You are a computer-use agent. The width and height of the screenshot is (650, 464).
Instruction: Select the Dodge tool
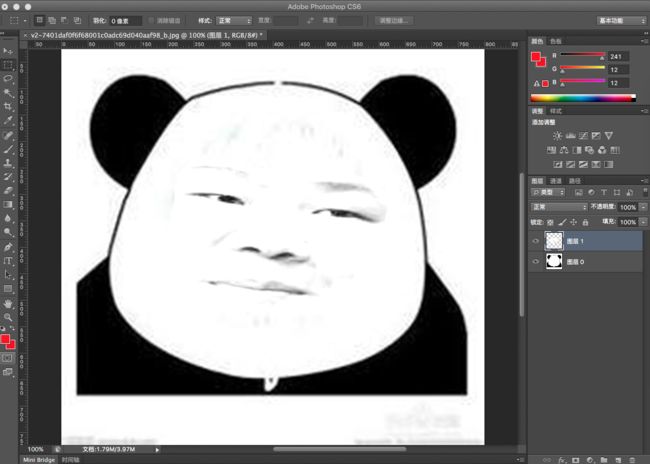[8, 232]
